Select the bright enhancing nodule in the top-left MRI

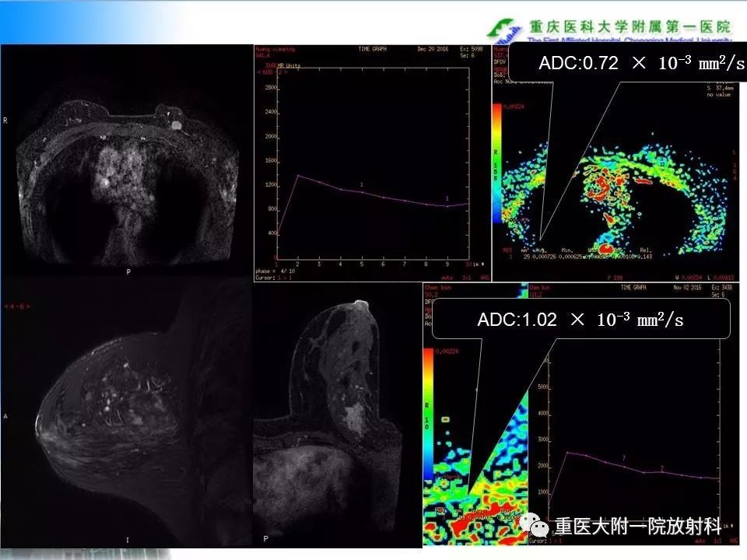tap(176, 125)
